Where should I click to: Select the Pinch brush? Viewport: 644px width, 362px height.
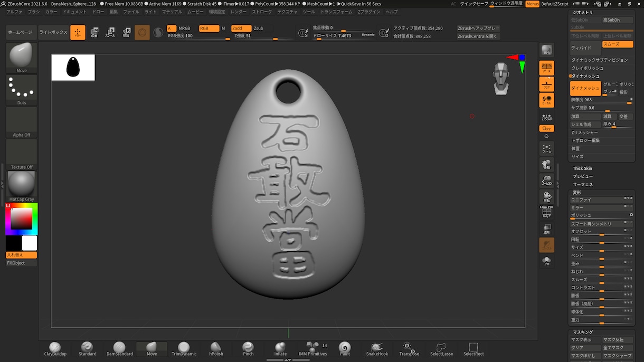[248, 349]
